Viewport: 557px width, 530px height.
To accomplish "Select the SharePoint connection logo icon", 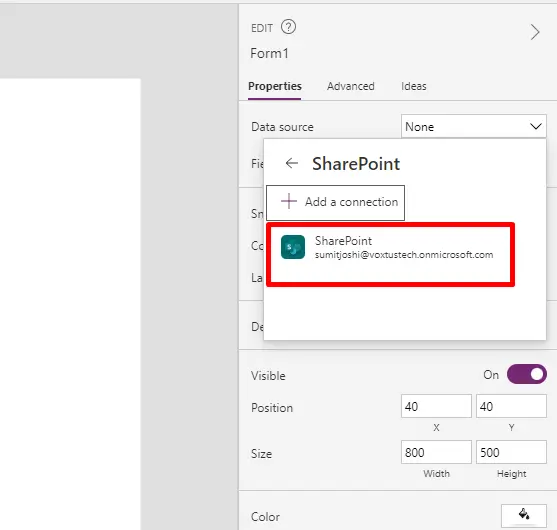I will click(293, 247).
